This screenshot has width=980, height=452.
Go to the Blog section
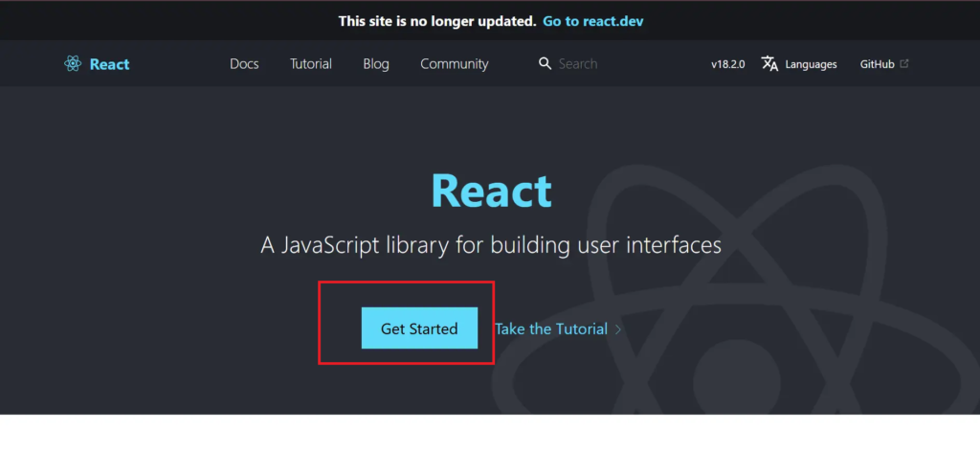pyautogui.click(x=375, y=64)
